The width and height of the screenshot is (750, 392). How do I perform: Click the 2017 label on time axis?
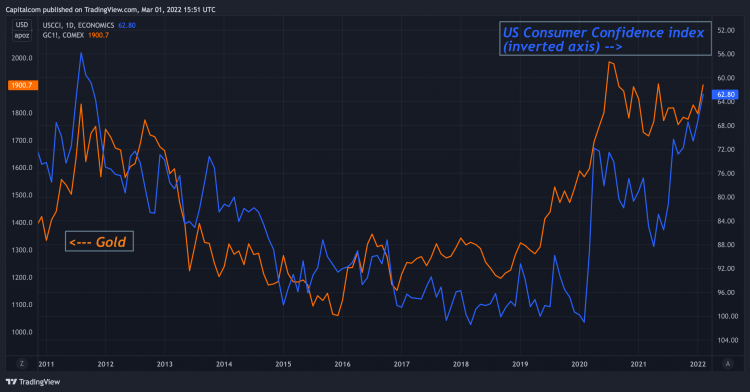(x=402, y=364)
